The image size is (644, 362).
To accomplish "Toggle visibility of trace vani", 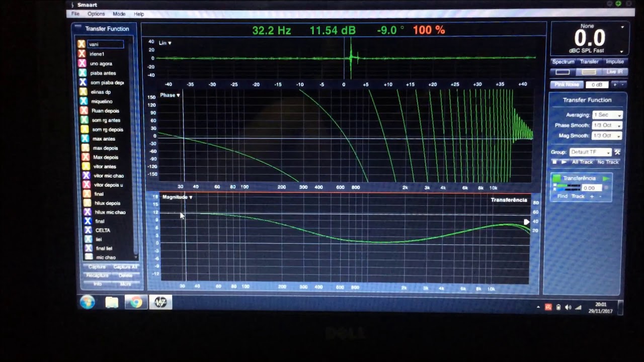I will tap(81, 44).
